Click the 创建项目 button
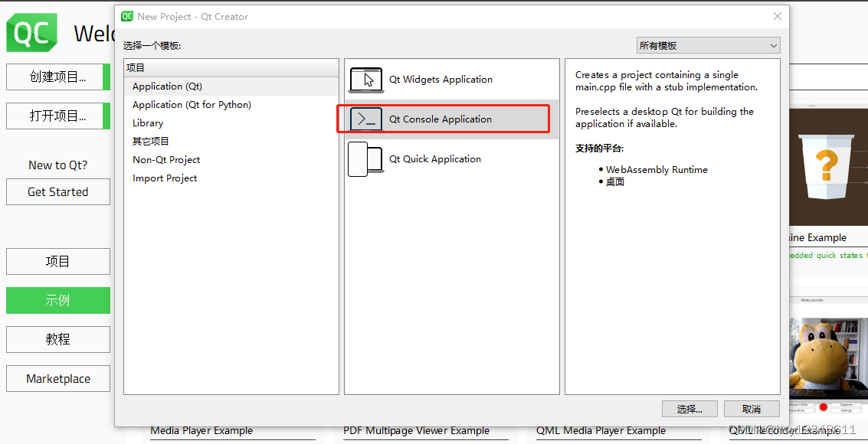 click(x=57, y=77)
